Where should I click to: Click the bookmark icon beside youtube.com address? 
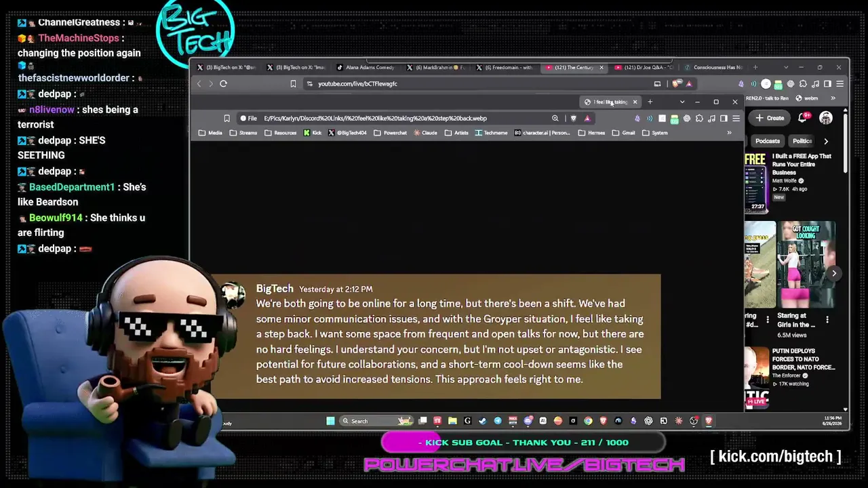click(293, 84)
